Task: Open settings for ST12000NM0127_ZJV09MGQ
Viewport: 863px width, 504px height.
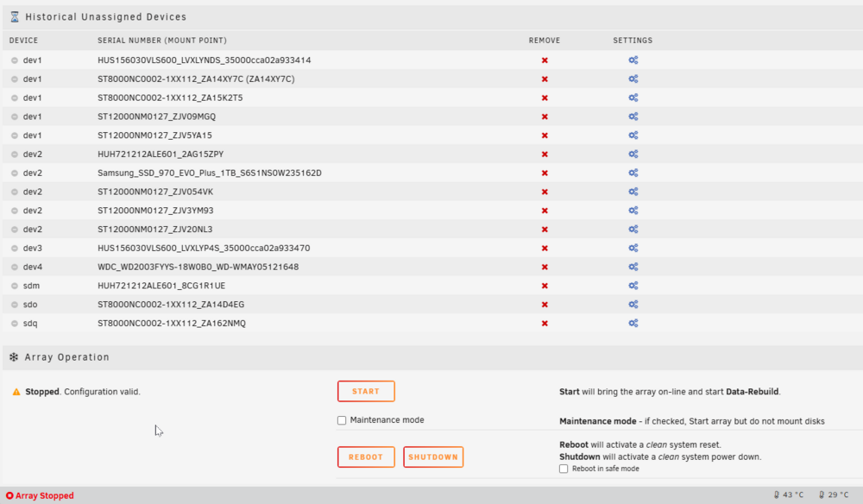Action: [633, 117]
